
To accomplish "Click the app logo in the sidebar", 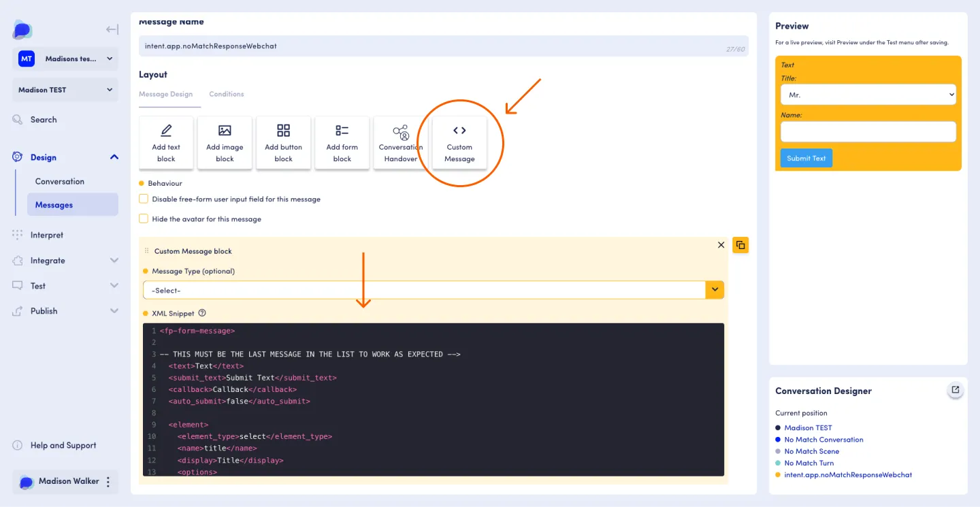I will coord(22,30).
